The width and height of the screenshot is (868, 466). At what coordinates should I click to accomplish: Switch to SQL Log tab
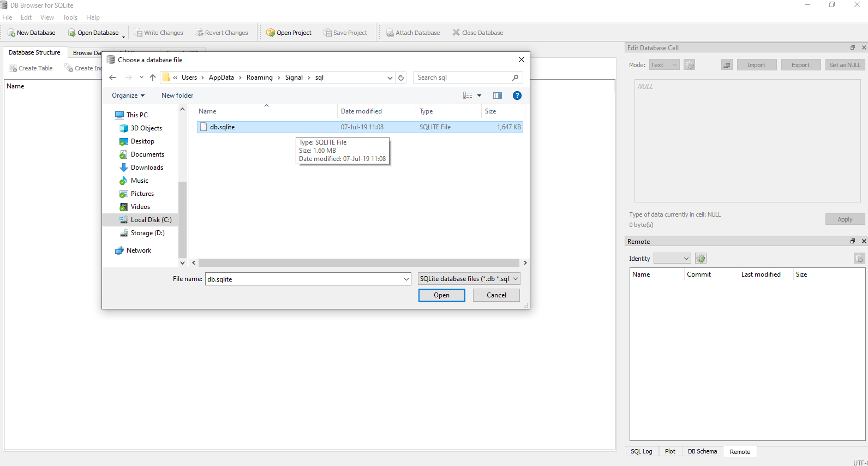coord(641,451)
